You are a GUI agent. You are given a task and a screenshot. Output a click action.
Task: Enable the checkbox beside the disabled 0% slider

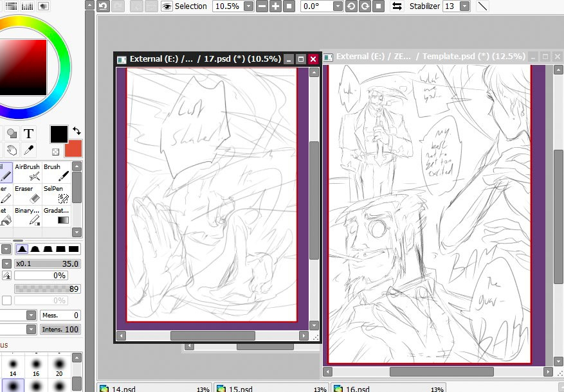[6, 301]
